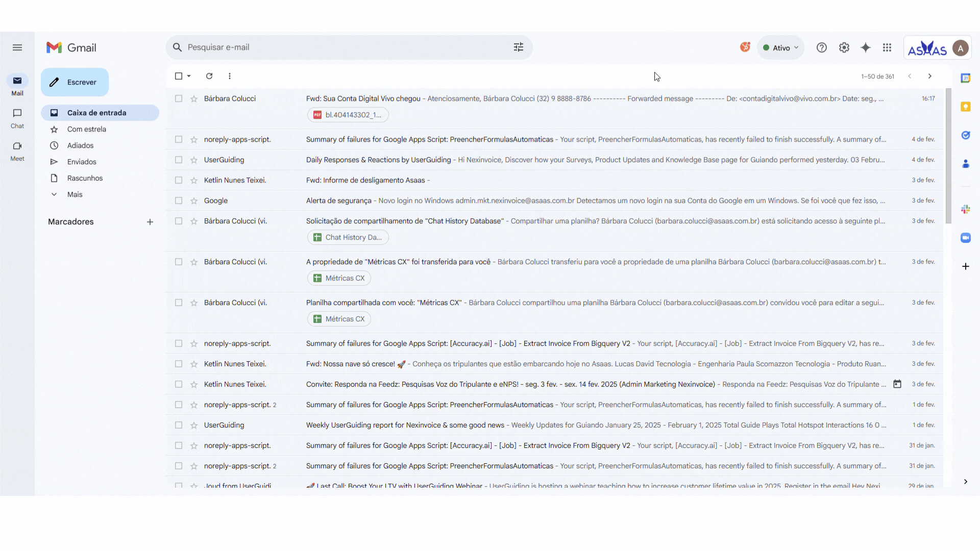The image size is (980, 551).
Task: Open Accuracy.ai failures email dated 31 de jan.
Action: pyautogui.click(x=554, y=445)
